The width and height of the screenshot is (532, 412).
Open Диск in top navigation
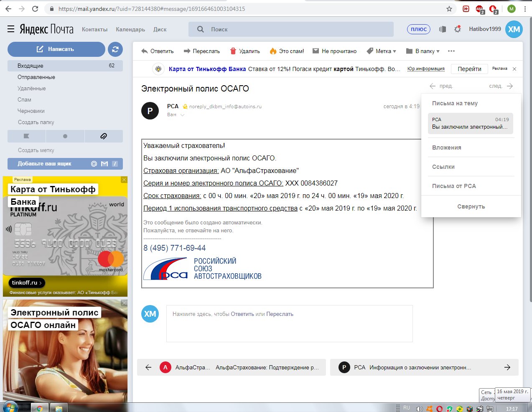[x=160, y=29]
